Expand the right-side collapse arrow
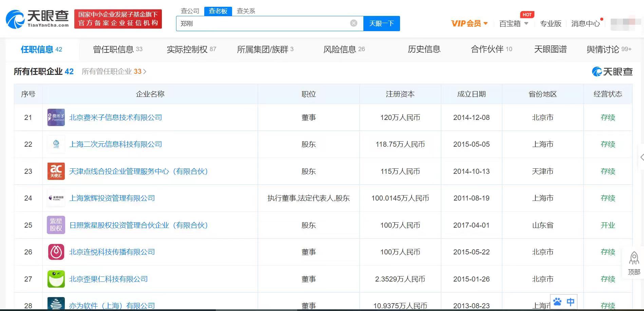This screenshot has width=644, height=311. pyautogui.click(x=641, y=157)
